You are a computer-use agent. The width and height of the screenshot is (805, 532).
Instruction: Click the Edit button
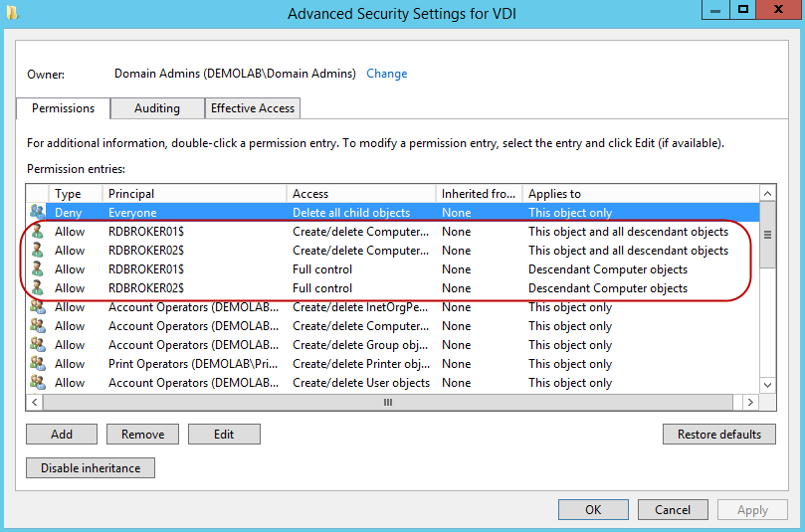click(x=224, y=435)
